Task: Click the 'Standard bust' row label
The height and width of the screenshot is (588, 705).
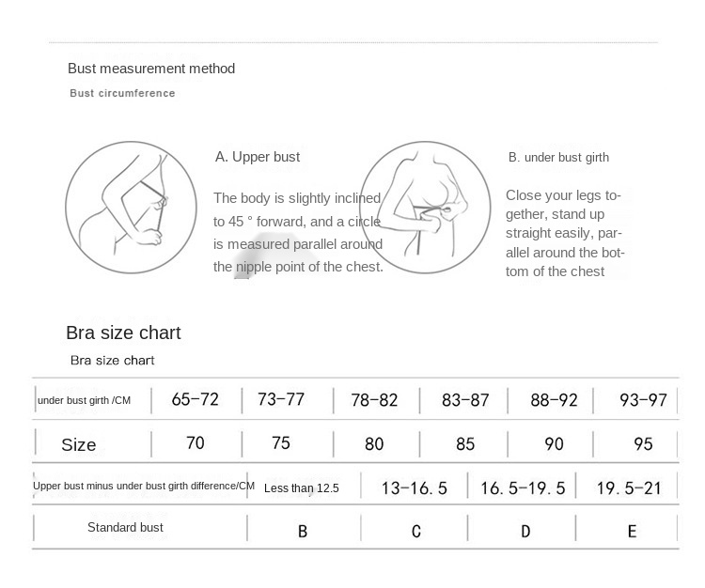Action: click(125, 528)
